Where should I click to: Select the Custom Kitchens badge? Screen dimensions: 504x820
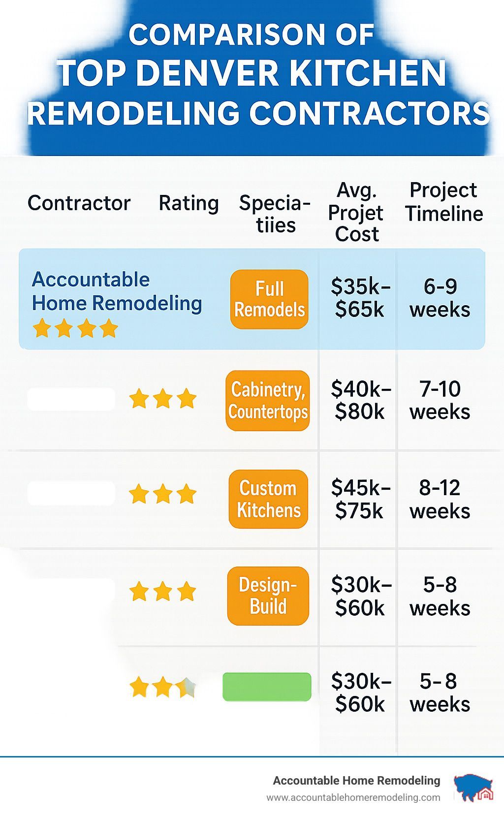pos(268,499)
